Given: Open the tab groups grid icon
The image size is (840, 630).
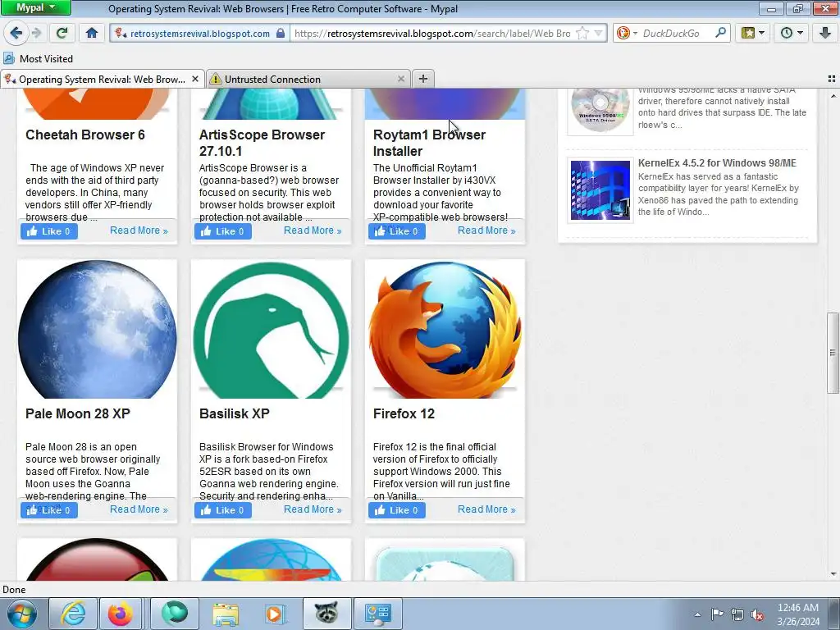Looking at the screenshot, I should [832, 79].
